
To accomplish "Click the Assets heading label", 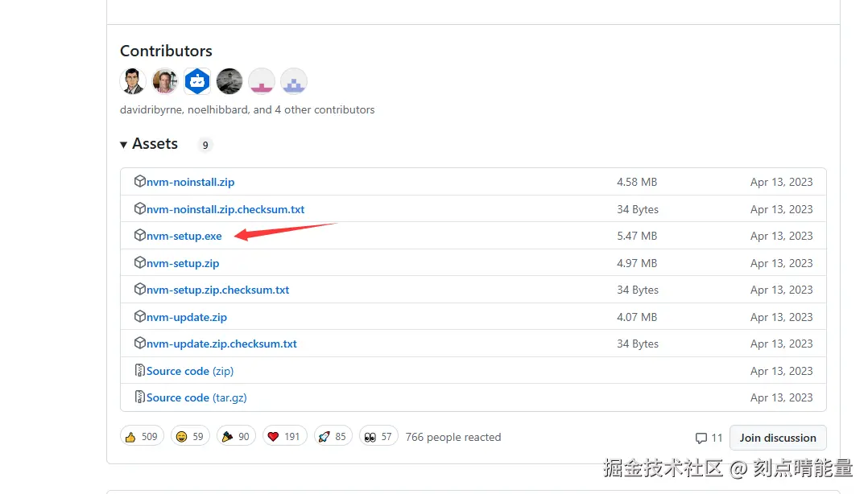I will click(155, 144).
